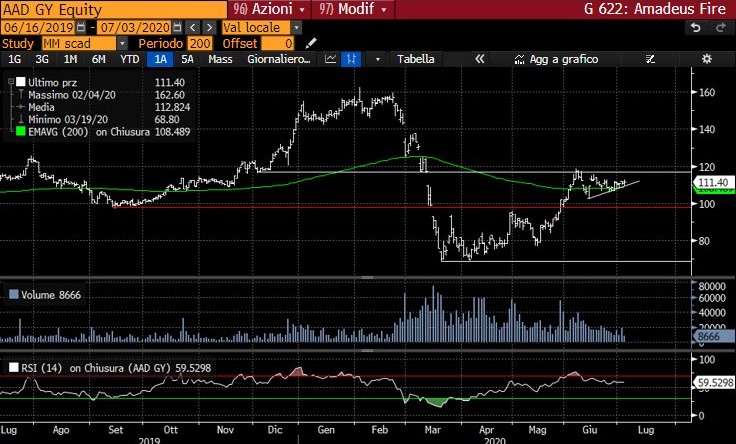The height and width of the screenshot is (444, 736).
Task: Select the 3G time range tab
Action: pos(42,59)
